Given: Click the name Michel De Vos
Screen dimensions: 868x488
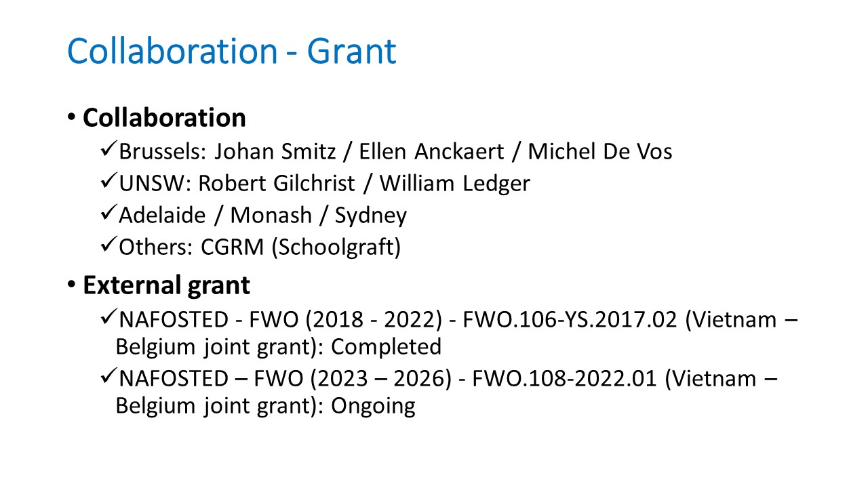Looking at the screenshot, I should point(600,151).
